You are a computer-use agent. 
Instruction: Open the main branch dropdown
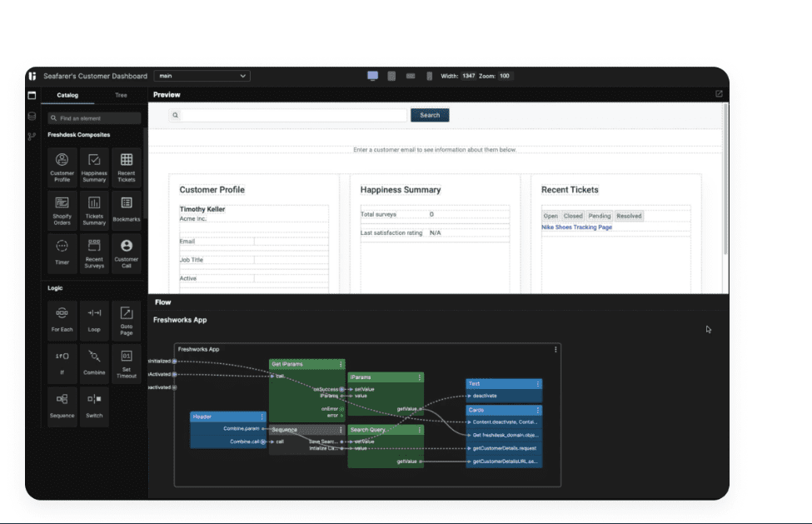pyautogui.click(x=202, y=76)
